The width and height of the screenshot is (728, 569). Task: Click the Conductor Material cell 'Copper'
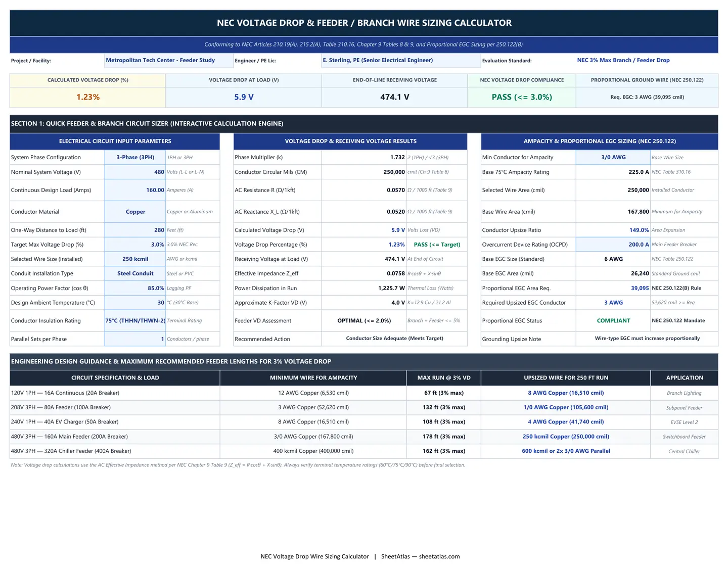point(135,212)
